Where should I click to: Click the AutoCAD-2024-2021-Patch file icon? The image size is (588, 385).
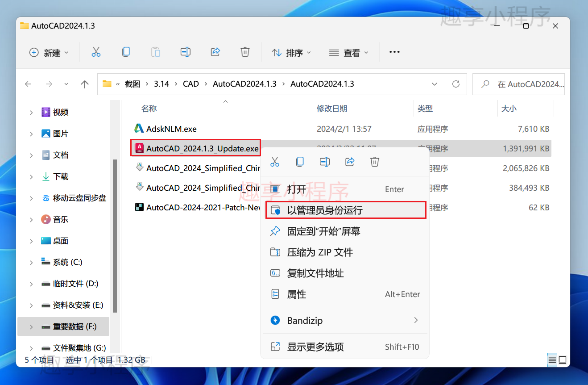coord(139,207)
